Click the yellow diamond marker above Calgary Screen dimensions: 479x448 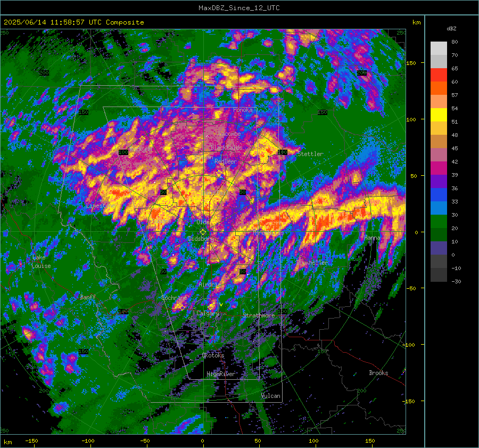tap(211, 307)
